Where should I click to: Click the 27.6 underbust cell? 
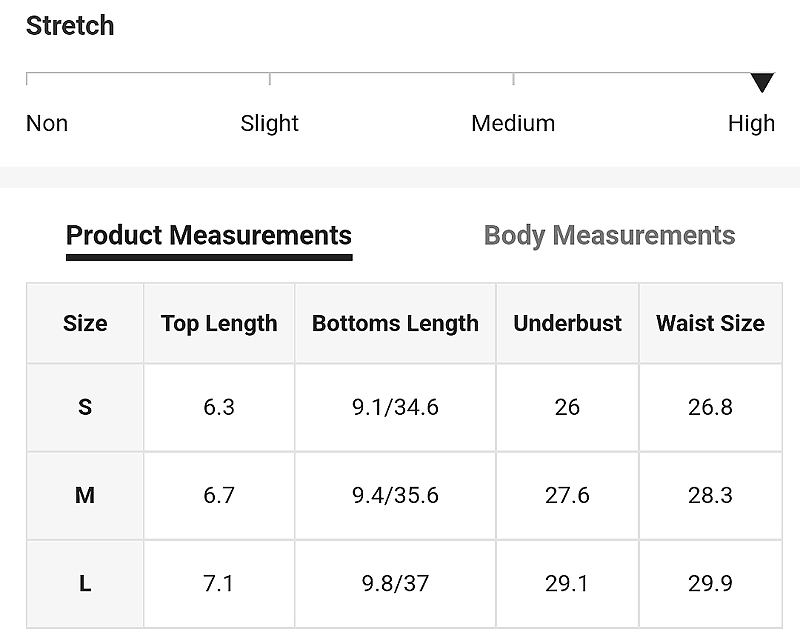[567, 495]
